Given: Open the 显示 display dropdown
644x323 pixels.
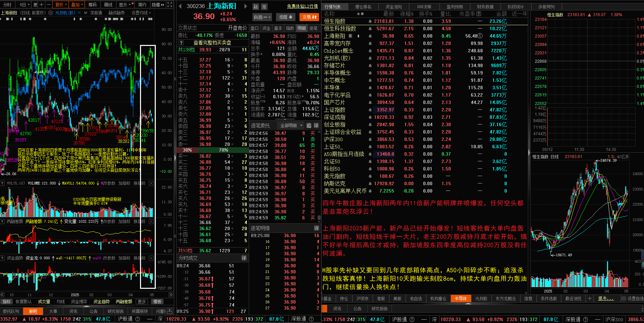Looking at the screenshot, I should (x=125, y=5).
